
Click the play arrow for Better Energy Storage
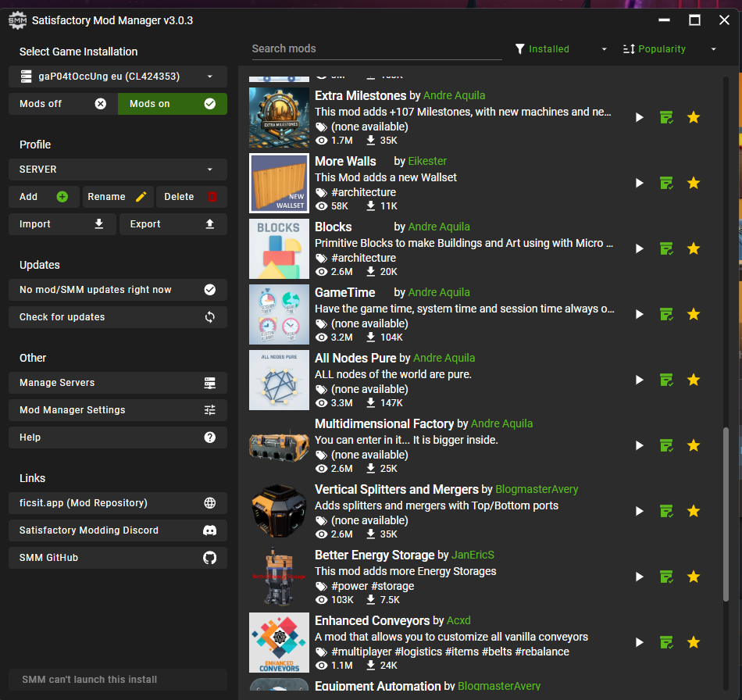pyautogui.click(x=640, y=577)
